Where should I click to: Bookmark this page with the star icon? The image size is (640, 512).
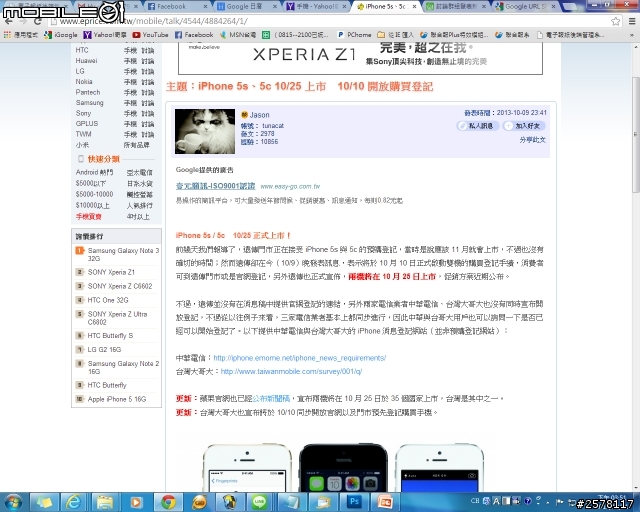point(616,21)
